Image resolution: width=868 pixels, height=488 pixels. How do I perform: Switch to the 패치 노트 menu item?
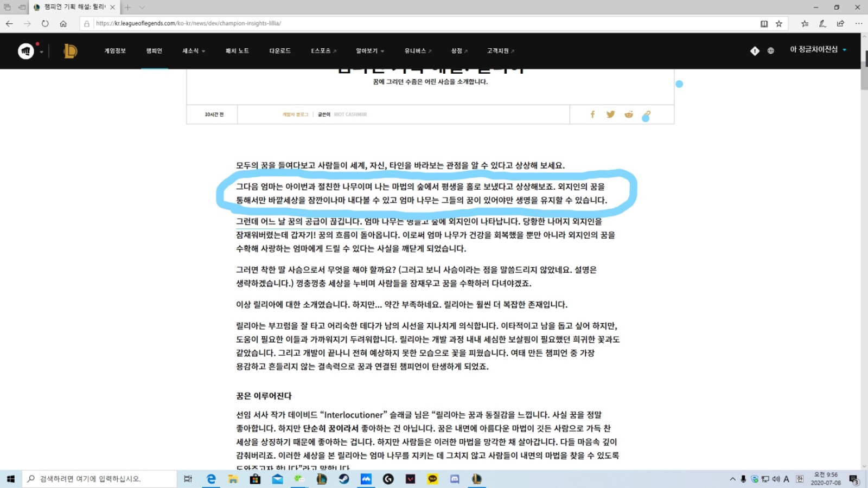[x=237, y=50]
